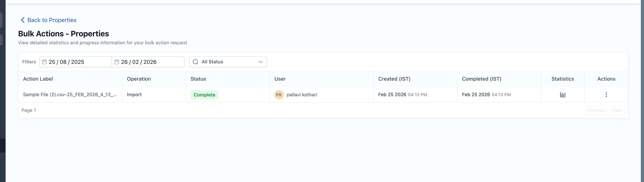Toggle the Import operation row selection
Viewport: 644px width, 182px height.
pyautogui.click(x=134, y=95)
